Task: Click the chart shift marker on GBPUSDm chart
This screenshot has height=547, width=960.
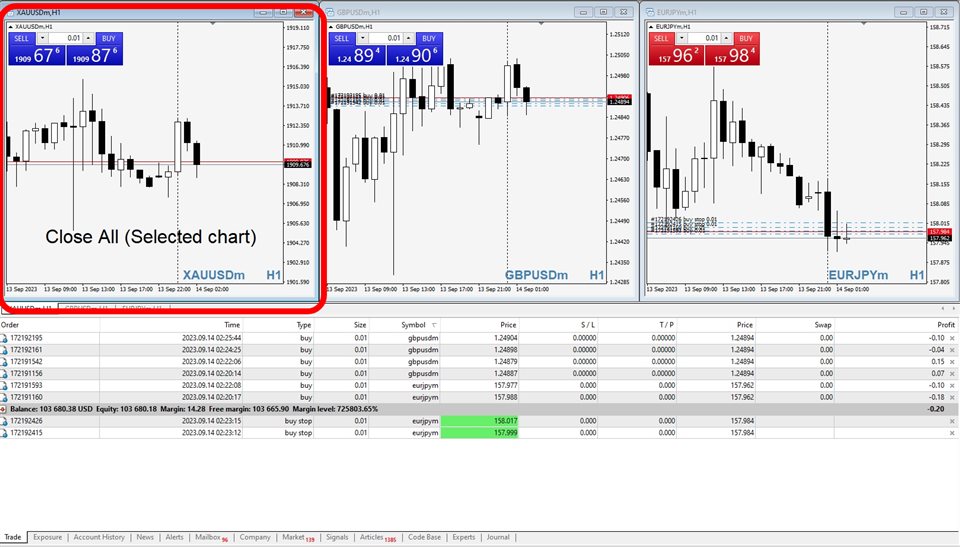Action: (x=541, y=23)
